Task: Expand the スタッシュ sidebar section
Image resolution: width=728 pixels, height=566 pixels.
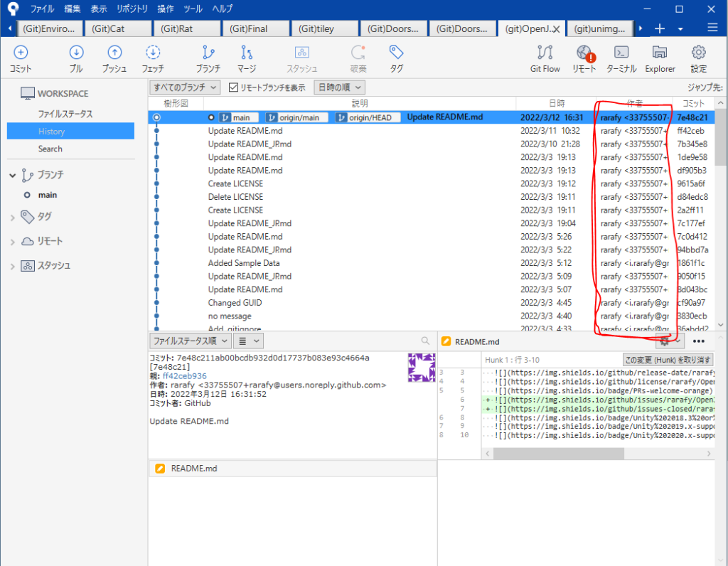Action: tap(13, 266)
